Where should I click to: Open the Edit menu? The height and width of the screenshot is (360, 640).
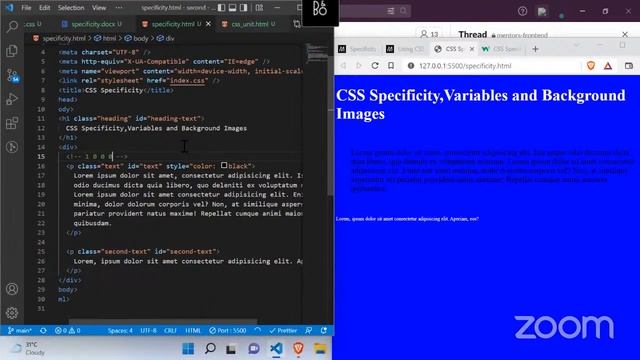click(x=44, y=8)
